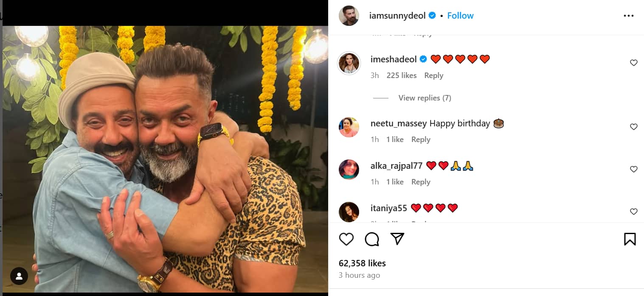644x296 pixels.
Task: Like imeshadeol's comment via its heart icon
Action: (633, 62)
